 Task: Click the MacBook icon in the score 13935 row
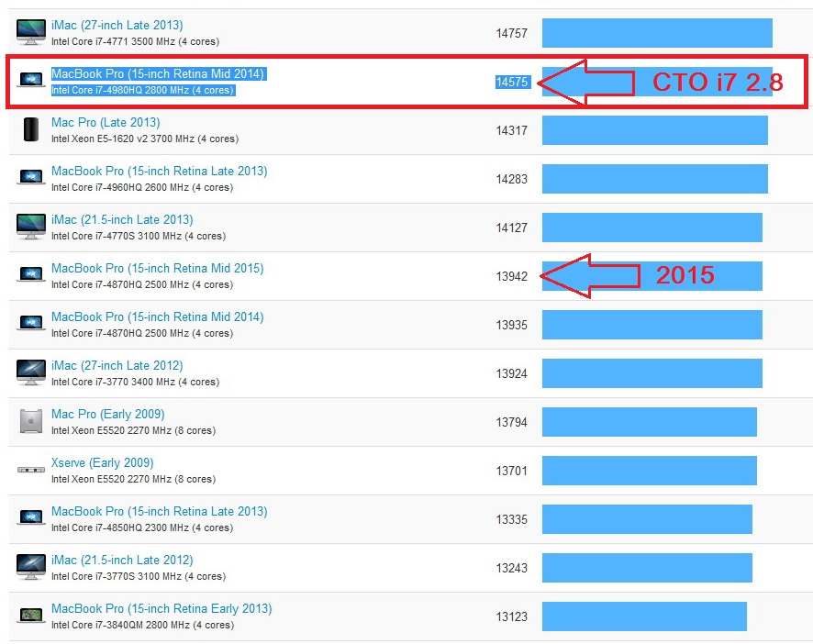pos(31,323)
